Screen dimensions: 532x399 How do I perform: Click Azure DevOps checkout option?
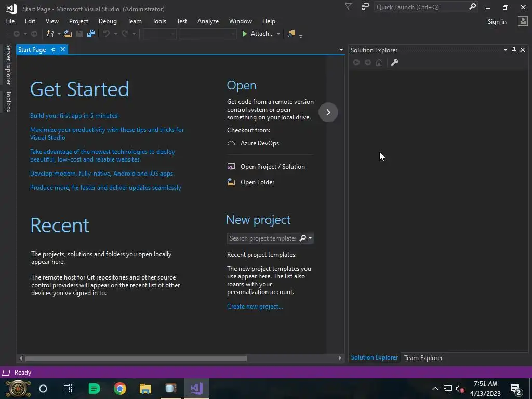coord(260,143)
